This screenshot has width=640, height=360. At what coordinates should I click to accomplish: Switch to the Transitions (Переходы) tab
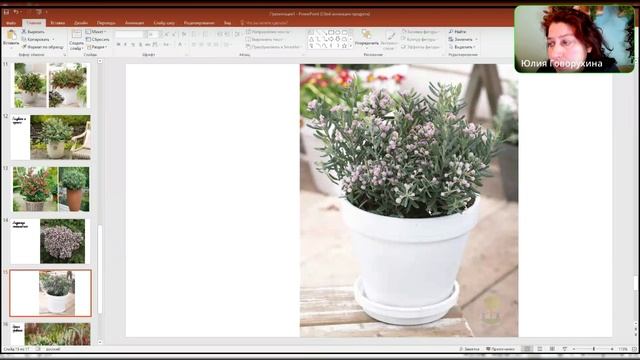point(106,23)
